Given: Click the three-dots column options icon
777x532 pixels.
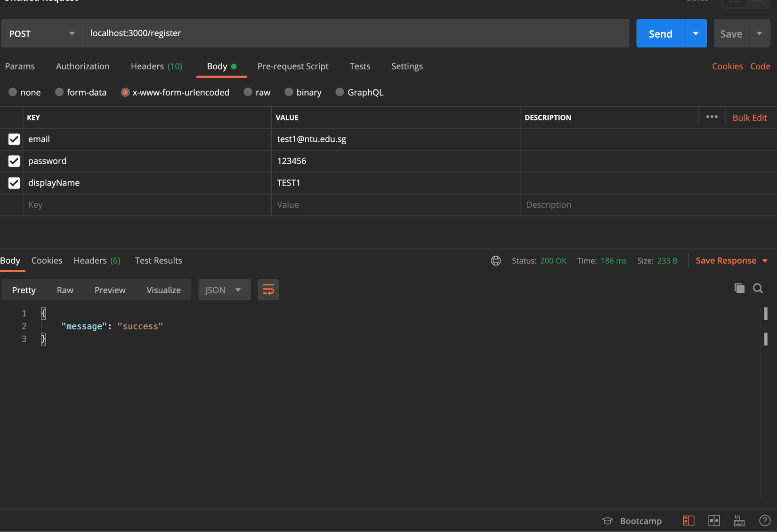Looking at the screenshot, I should 712,117.
